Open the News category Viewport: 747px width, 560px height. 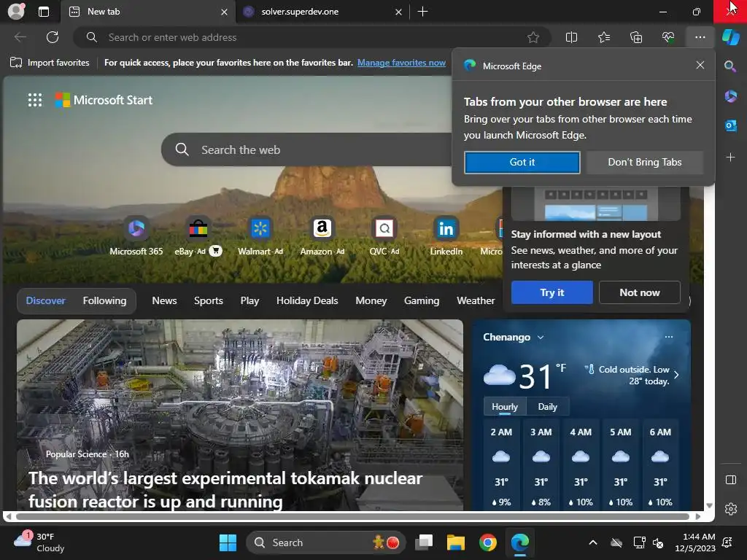[x=164, y=300]
